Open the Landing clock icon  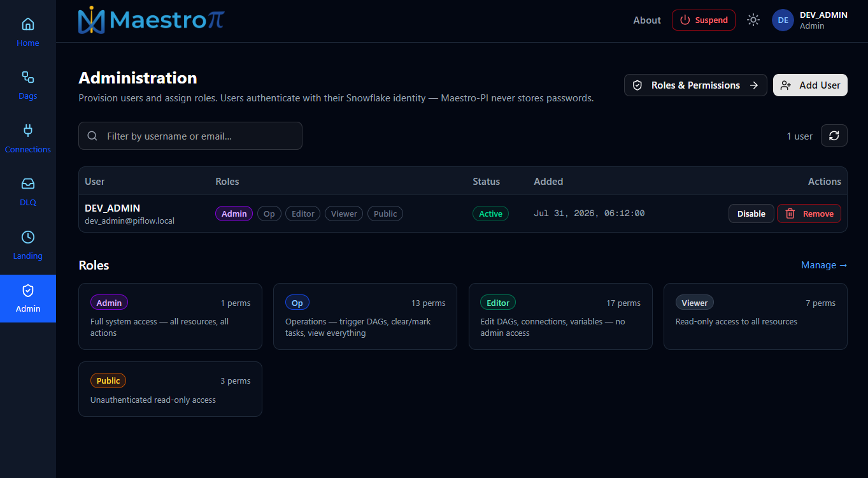point(28,237)
